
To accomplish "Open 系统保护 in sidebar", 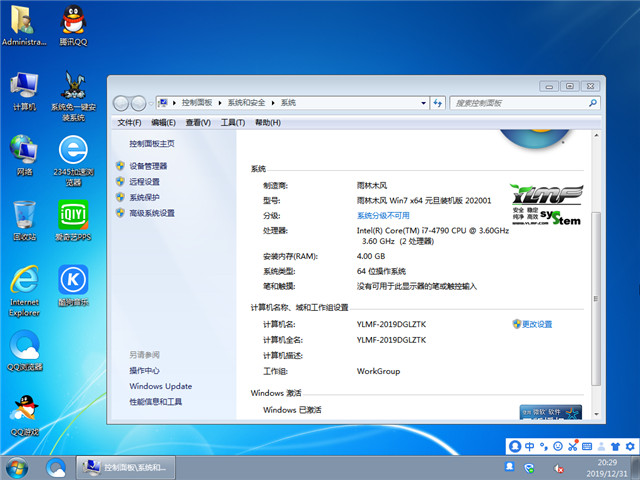I will [144, 198].
